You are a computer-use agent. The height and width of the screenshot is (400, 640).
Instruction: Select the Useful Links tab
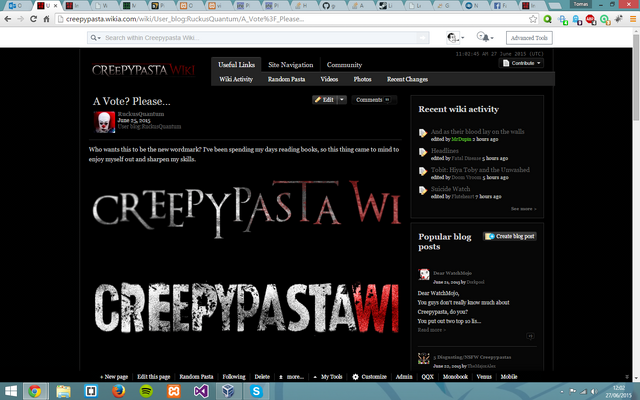click(x=236, y=64)
